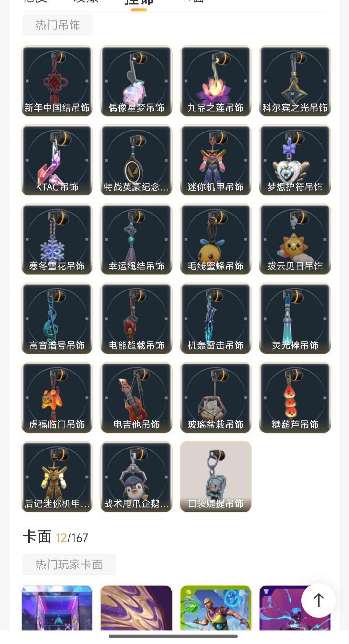This screenshot has height=644, width=349.
Task: Select the 高音谱号吊饰 treble clef charm
Action: click(x=57, y=318)
